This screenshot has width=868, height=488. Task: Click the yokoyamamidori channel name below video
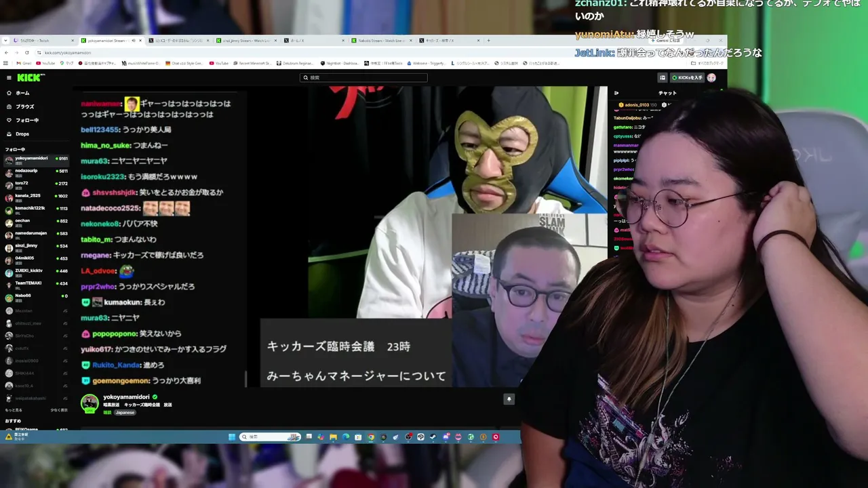(x=126, y=397)
